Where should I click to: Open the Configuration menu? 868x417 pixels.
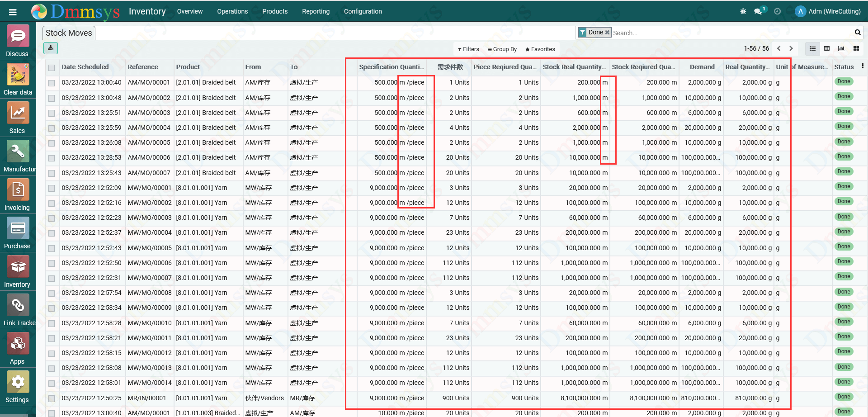(x=363, y=11)
